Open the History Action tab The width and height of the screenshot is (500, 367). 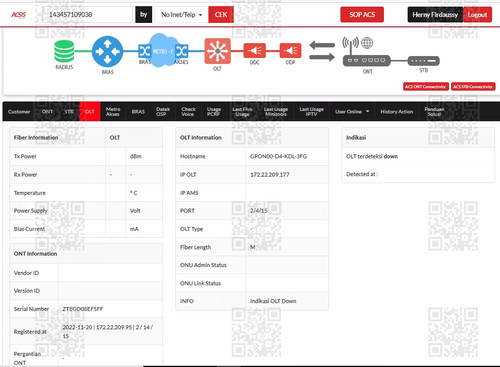397,112
